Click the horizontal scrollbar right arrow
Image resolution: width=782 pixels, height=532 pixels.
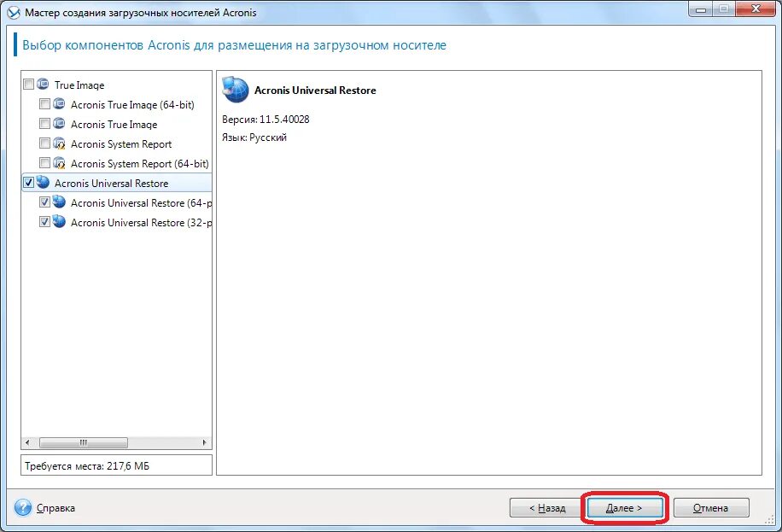point(204,442)
